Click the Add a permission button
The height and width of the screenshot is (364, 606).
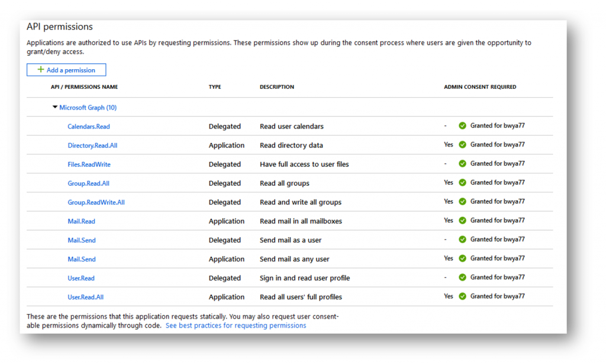pos(66,70)
